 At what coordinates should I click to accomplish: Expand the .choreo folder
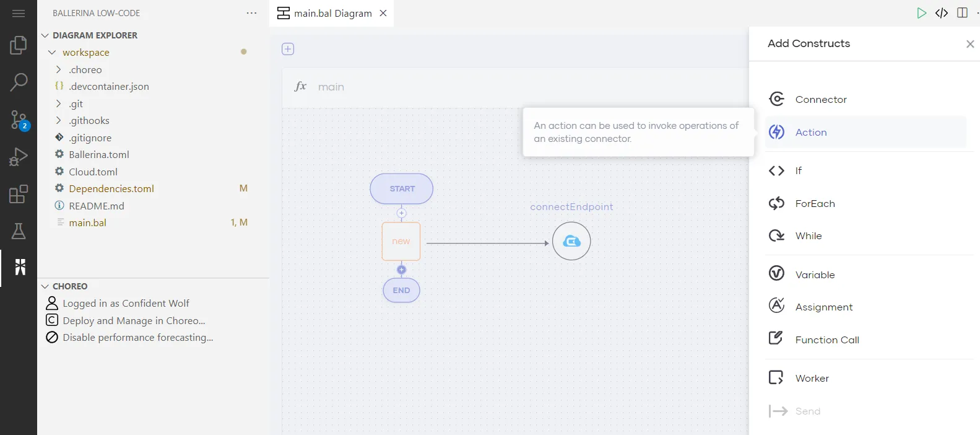[85, 69]
